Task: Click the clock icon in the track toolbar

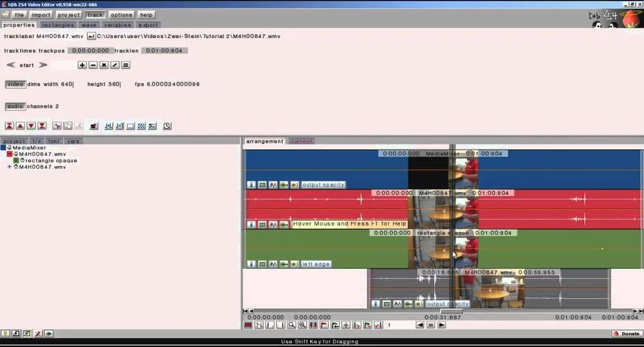Action: coord(167,126)
